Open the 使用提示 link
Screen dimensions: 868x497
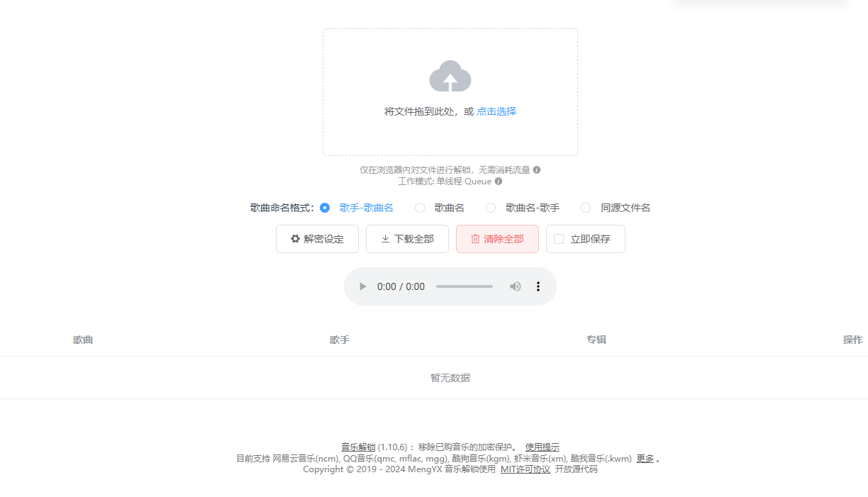pos(542,447)
